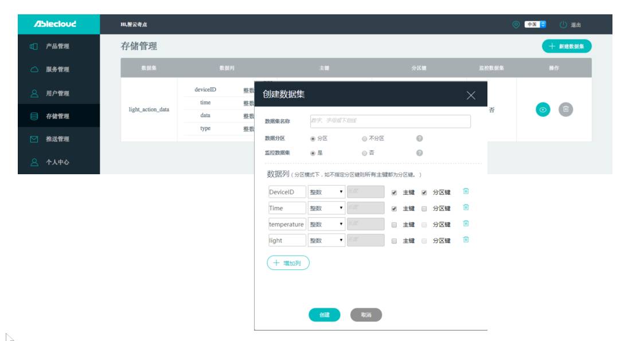Uncheck 主键 for Time row
The height and width of the screenshot is (341, 644).
pos(395,209)
